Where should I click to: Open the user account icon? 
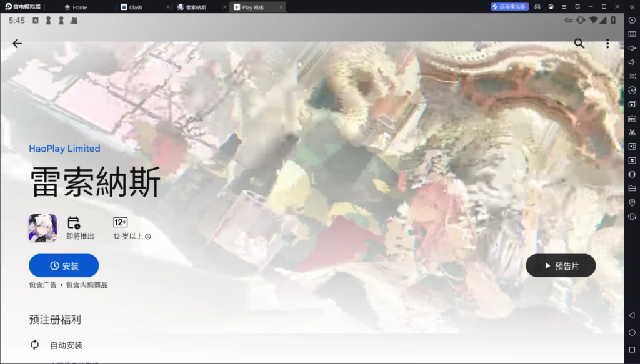coord(551,6)
